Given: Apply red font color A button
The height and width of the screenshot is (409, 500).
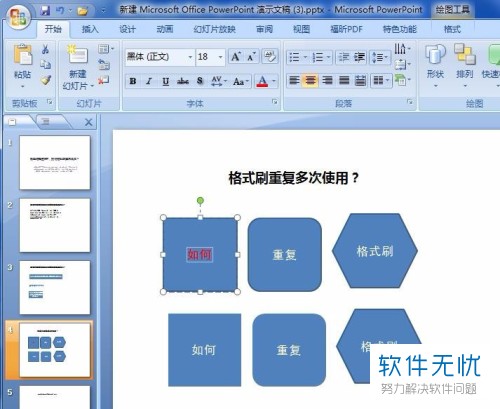Looking at the screenshot, I should [262, 81].
